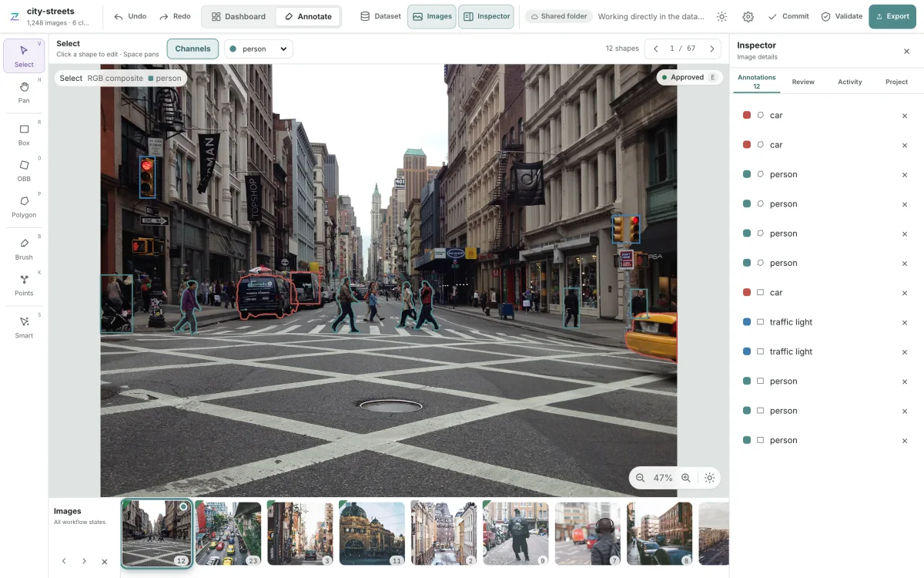Viewport: 924px width, 578px height.
Task: Select the first car annotation row
Action: click(826, 116)
